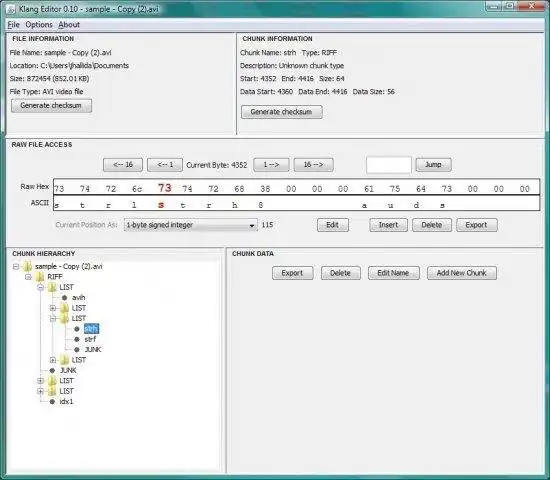The image size is (550, 480).
Task: Click the ASCII character d
Action: 416,205
